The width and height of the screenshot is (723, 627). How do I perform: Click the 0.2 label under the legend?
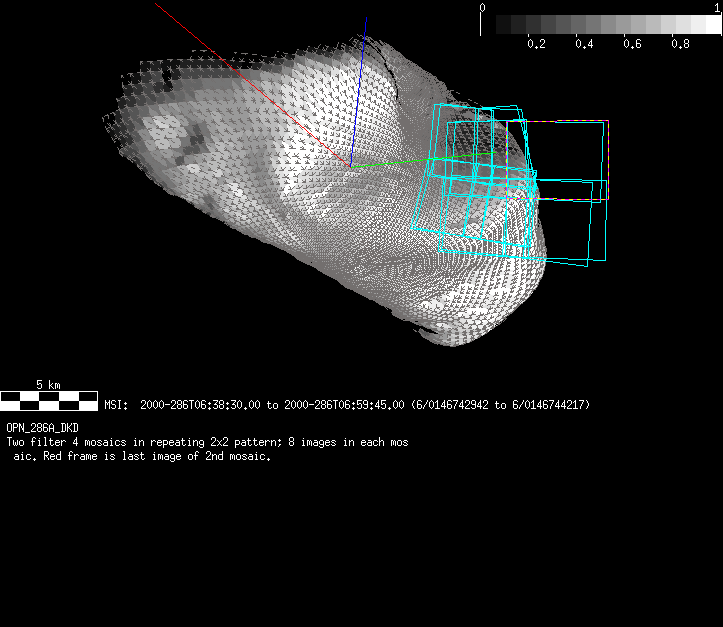pyautogui.click(x=536, y=44)
